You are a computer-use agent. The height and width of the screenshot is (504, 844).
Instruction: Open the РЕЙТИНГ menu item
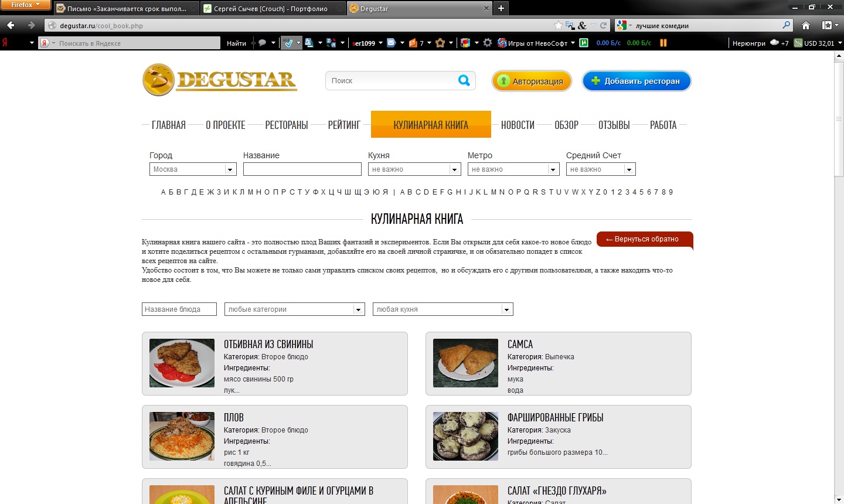(x=344, y=125)
